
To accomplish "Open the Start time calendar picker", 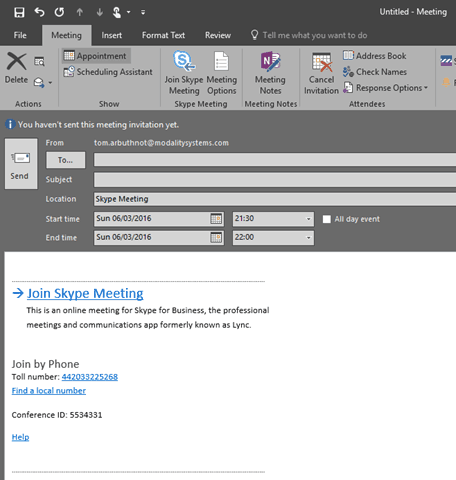I will [x=216, y=219].
